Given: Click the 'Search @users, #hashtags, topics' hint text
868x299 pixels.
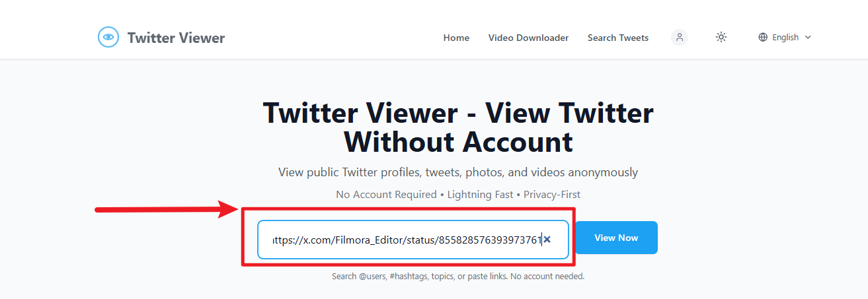Looking at the screenshot, I should click(x=458, y=277).
